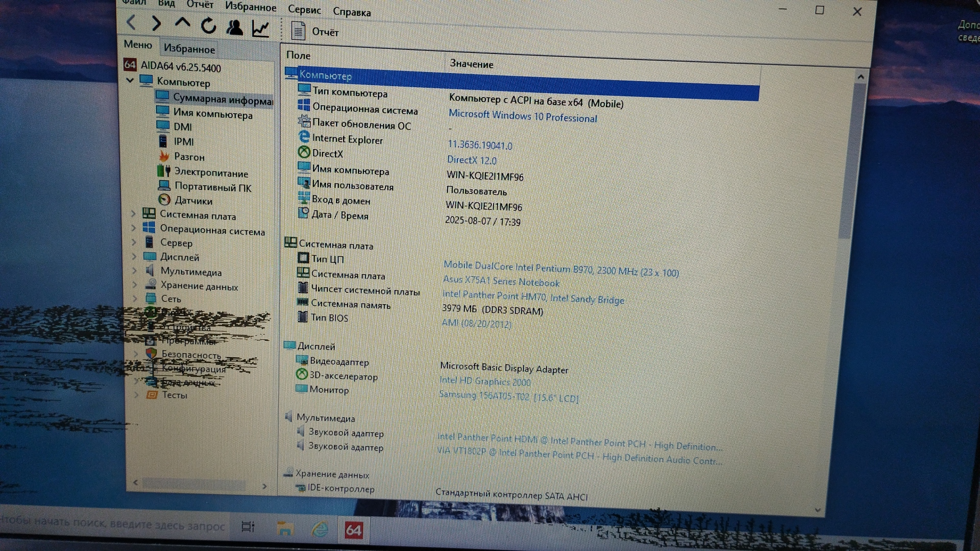The height and width of the screenshot is (551, 980).
Task: Go up one level with up arrow
Action: 182,23
